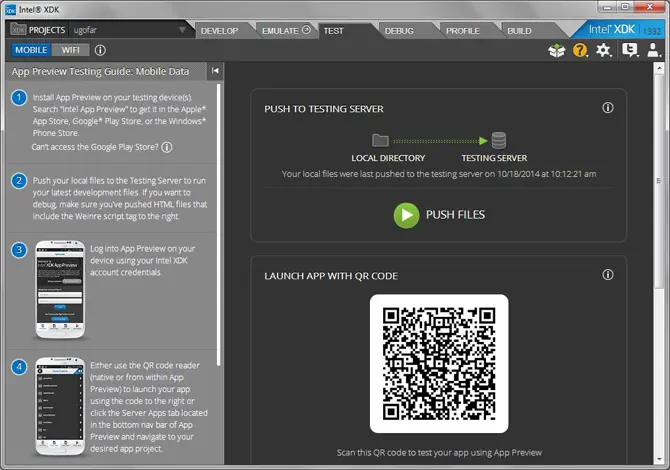The height and width of the screenshot is (470, 670).
Task: Toggle WiFi testing mode
Action: pos(71,50)
